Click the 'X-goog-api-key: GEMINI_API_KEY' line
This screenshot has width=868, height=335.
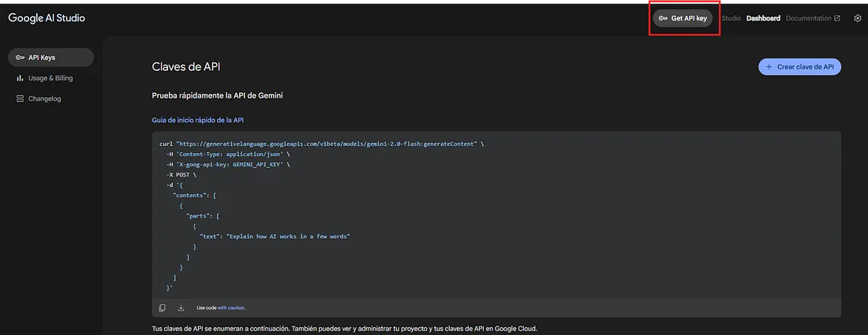(x=227, y=164)
